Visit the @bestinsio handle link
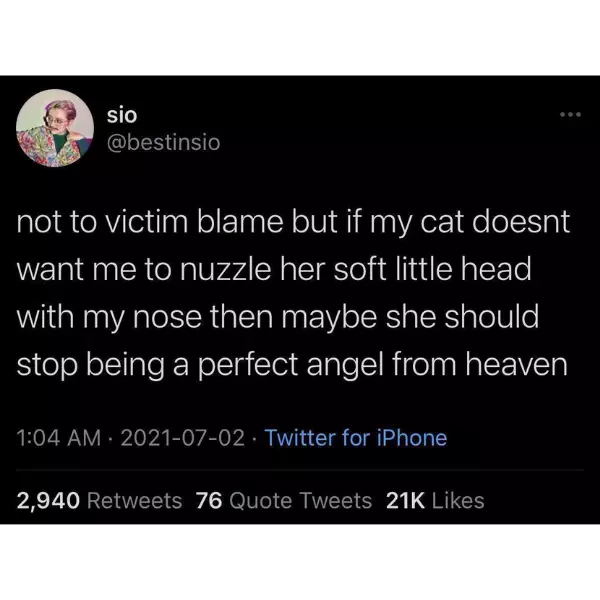This screenshot has width=600, height=600. [x=164, y=143]
